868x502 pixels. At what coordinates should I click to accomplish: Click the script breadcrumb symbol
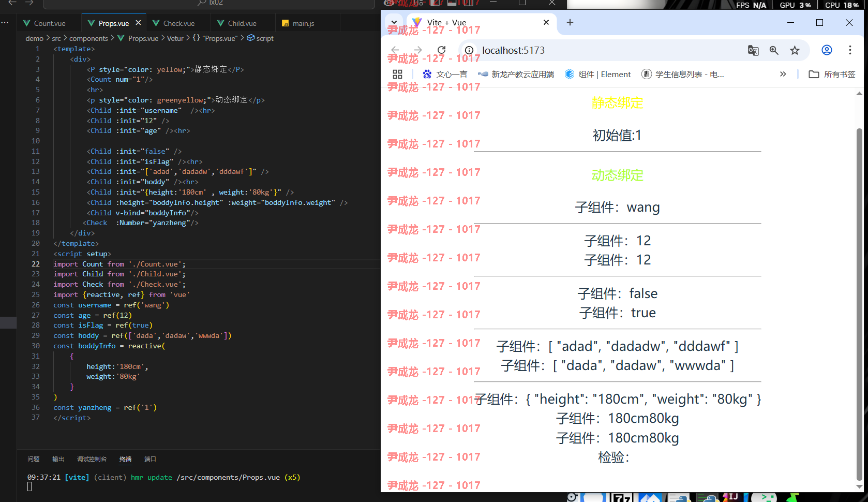pyautogui.click(x=260, y=38)
